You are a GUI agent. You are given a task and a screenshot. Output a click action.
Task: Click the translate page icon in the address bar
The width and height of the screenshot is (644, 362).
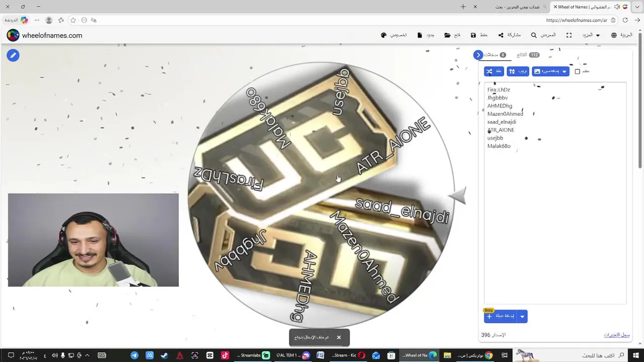point(94,20)
